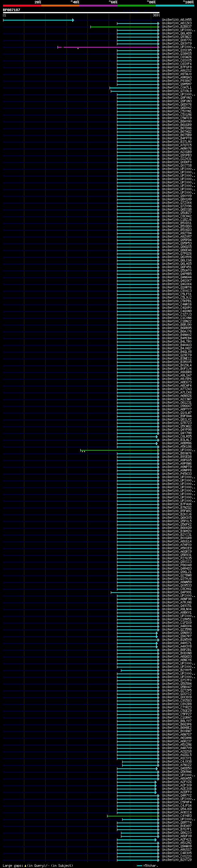
Task: Click the green ~80% identity legend segment
Action: 137,6
